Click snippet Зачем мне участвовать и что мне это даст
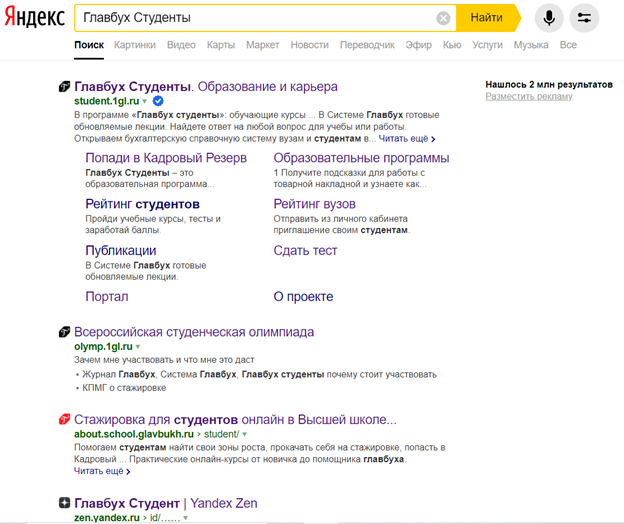Image resolution: width=624 pixels, height=524 pixels. tap(164, 360)
